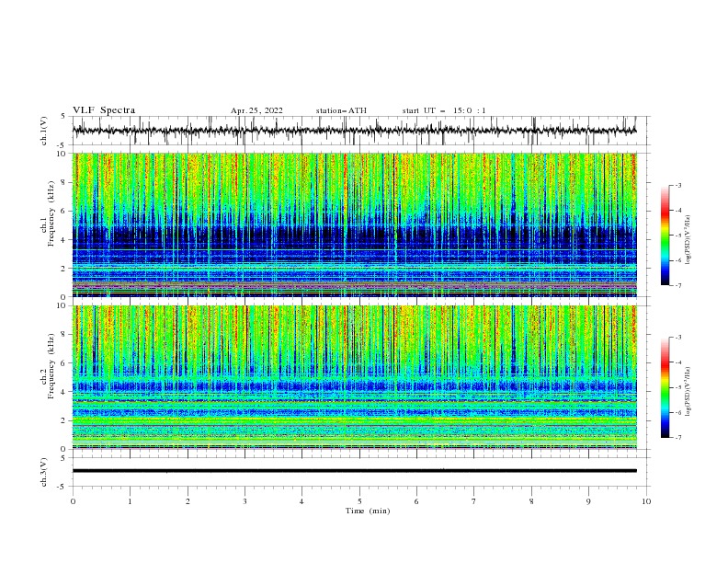Screen dimensions: 728x563
Task: Click the "station=ATH" header label
Action: pyautogui.click(x=341, y=110)
